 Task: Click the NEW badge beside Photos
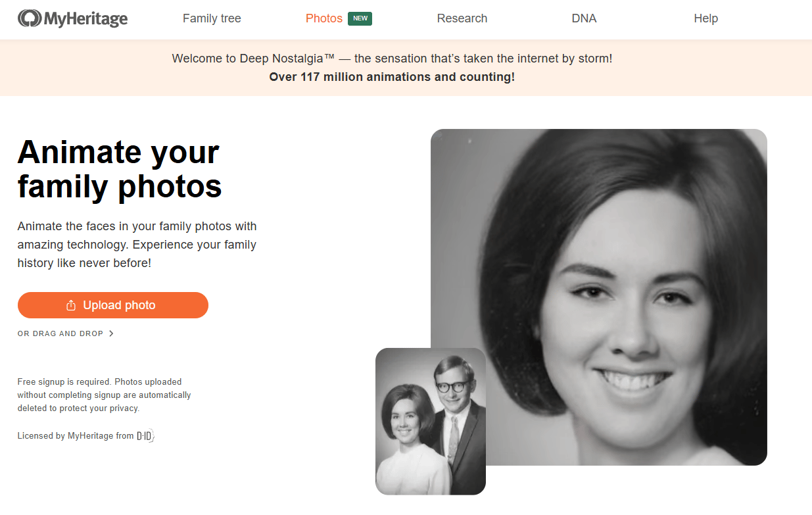[360, 18]
